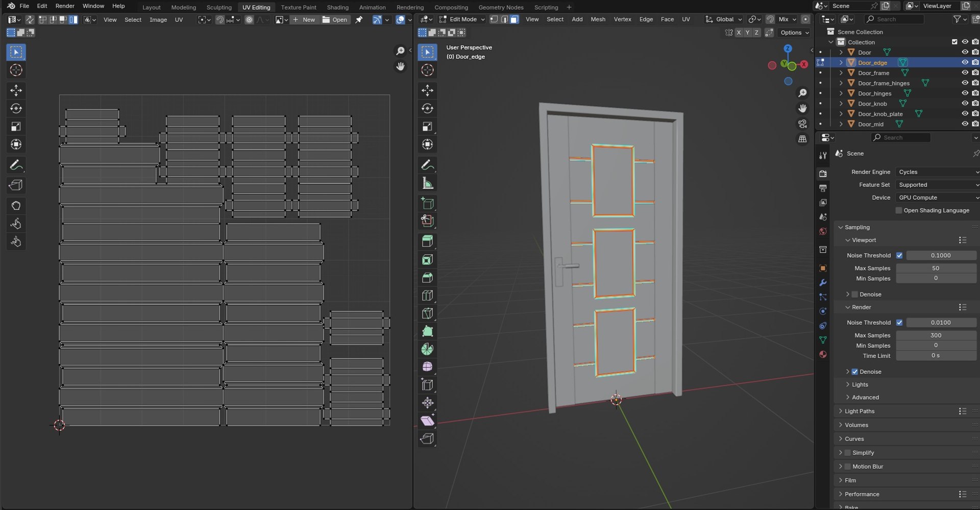Open the Material properties tab
Screen dimensions: 980x510
(823, 354)
